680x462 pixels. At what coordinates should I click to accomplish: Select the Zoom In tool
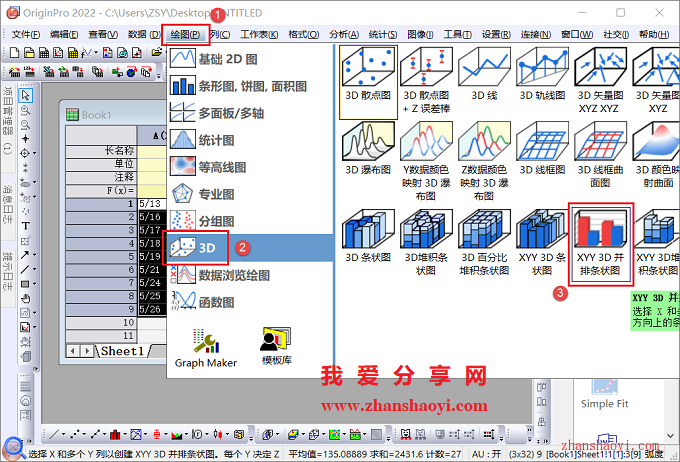tap(26, 110)
